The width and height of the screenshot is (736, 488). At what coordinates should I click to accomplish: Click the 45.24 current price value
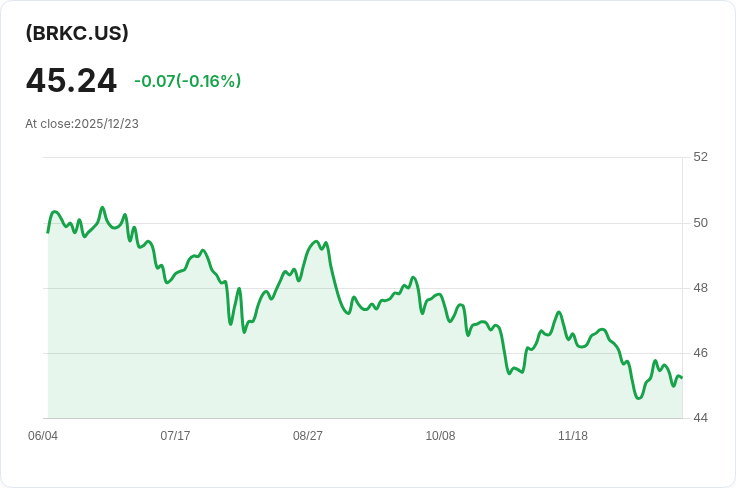click(x=71, y=81)
